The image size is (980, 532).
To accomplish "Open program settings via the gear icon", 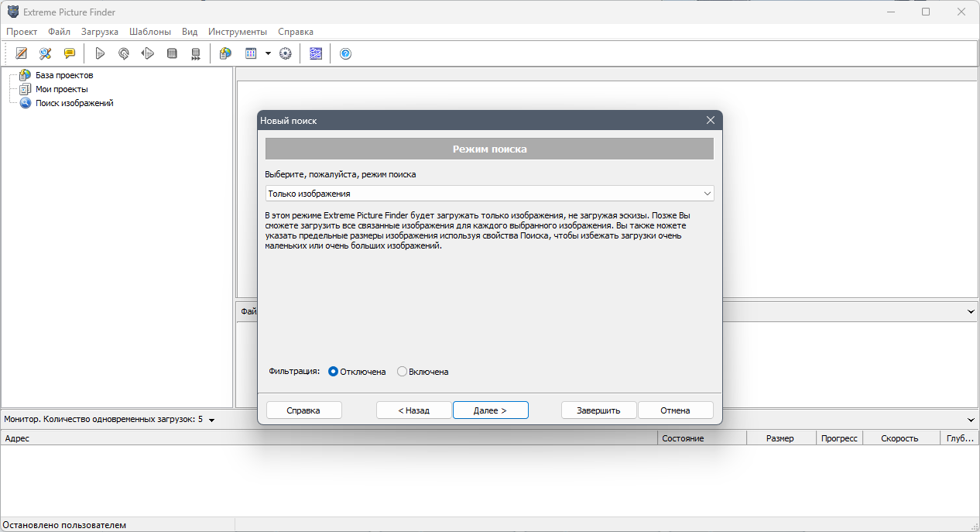I will [x=285, y=53].
